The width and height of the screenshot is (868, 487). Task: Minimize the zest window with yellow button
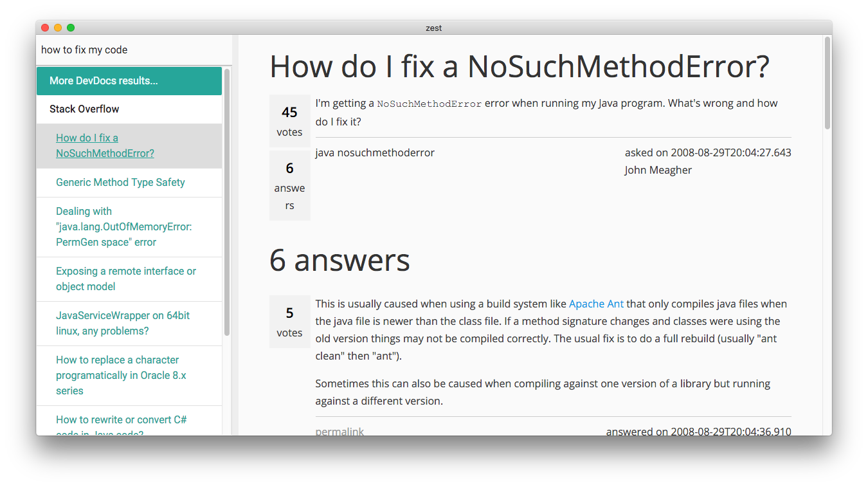(58, 28)
